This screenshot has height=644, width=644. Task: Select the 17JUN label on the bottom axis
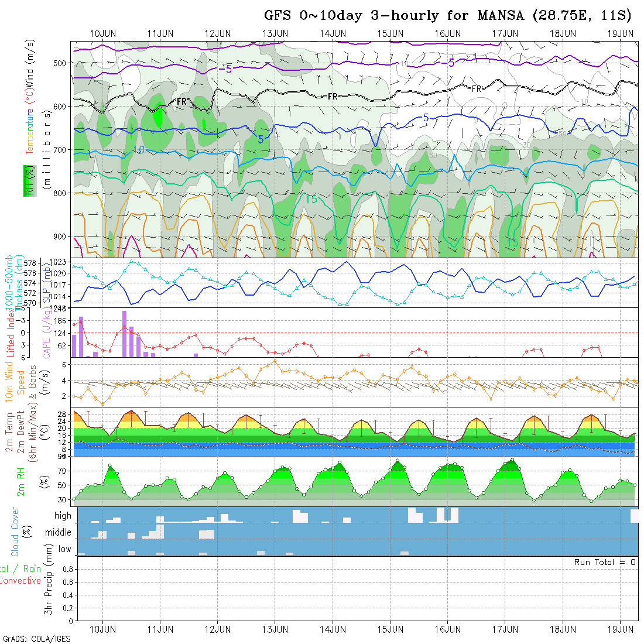[505, 629]
